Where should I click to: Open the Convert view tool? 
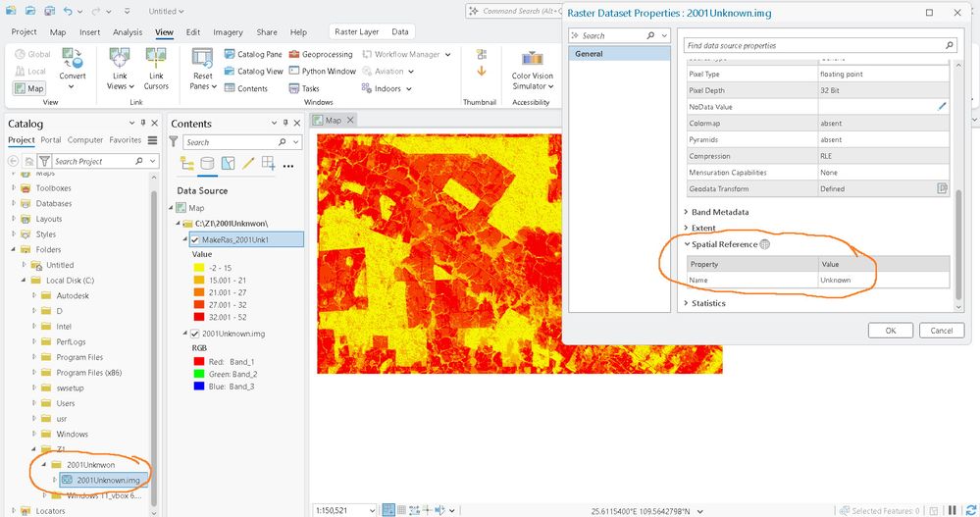[73, 68]
